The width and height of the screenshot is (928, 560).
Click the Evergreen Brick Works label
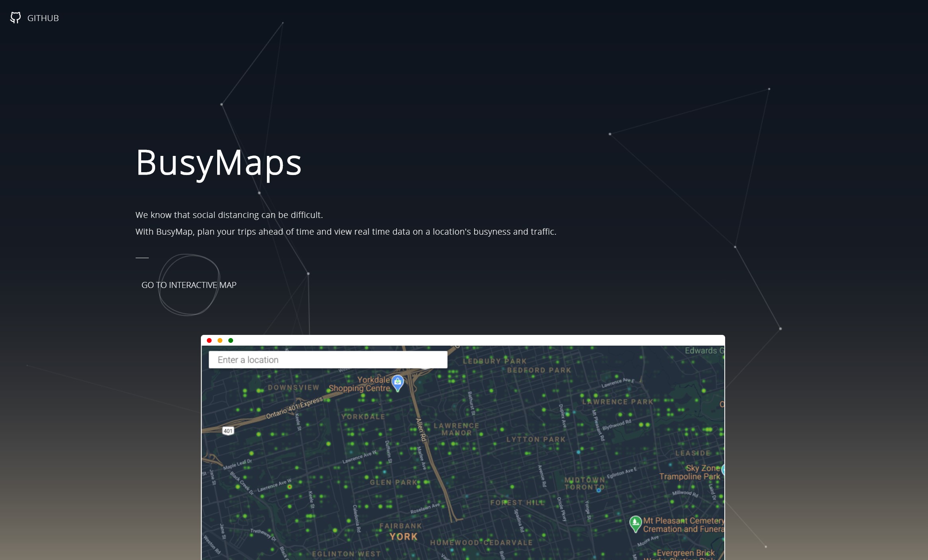point(685,553)
